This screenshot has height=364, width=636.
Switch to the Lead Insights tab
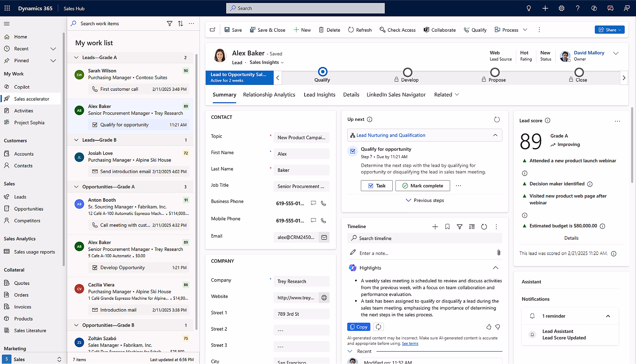319,94
